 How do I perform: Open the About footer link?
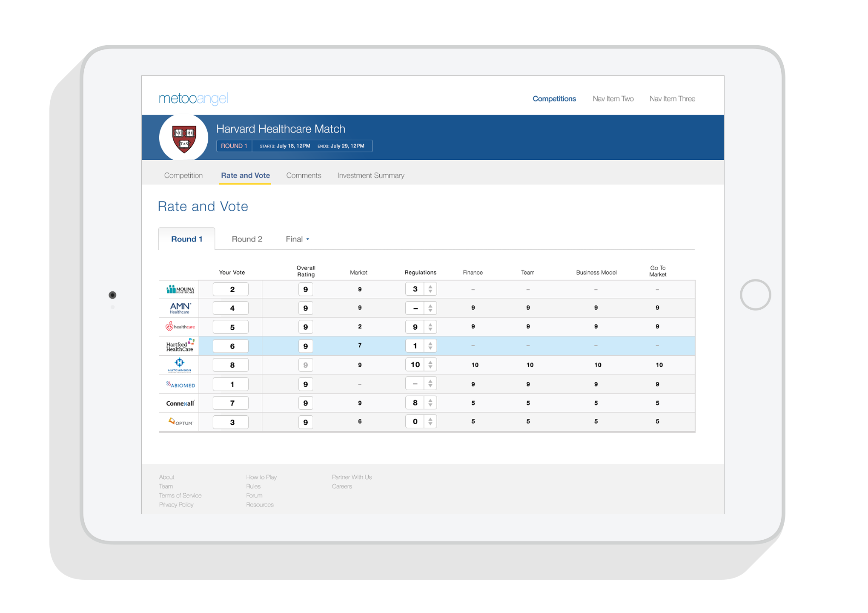click(x=166, y=477)
